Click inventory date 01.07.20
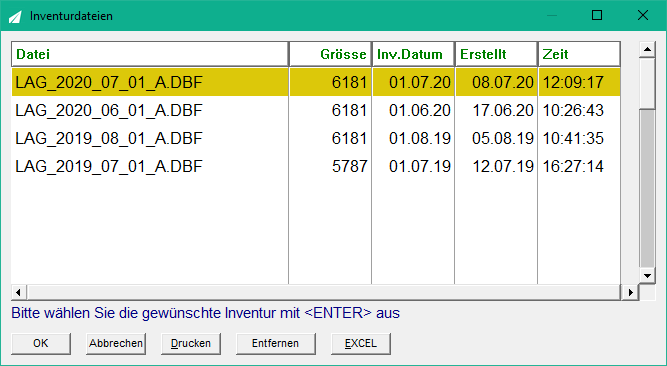 pyautogui.click(x=420, y=82)
